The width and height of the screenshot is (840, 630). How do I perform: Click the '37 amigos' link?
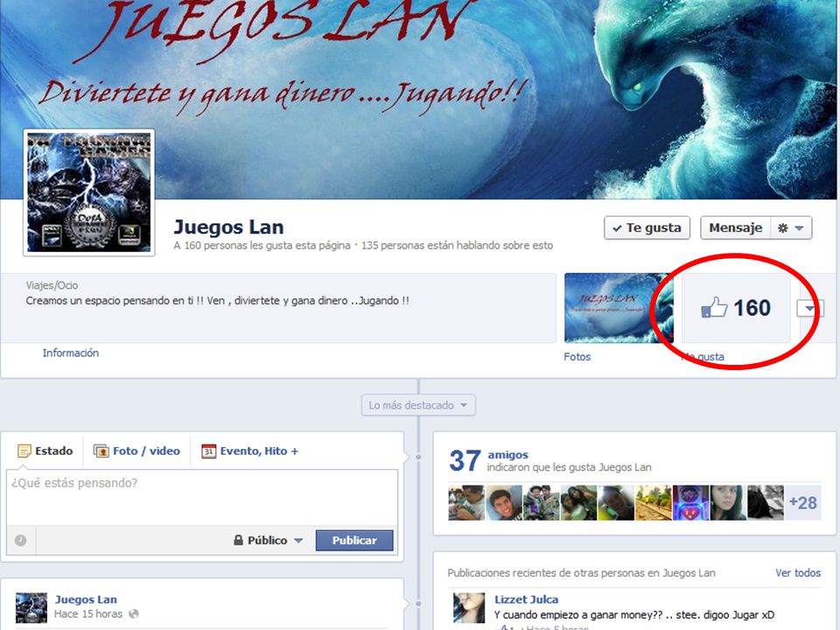tap(488, 460)
